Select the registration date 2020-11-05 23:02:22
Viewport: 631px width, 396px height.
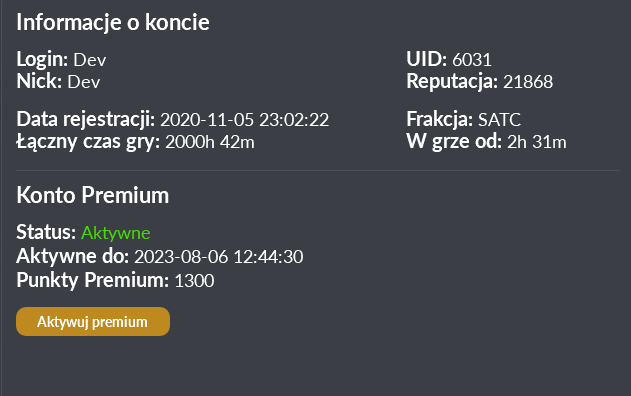click(x=245, y=120)
